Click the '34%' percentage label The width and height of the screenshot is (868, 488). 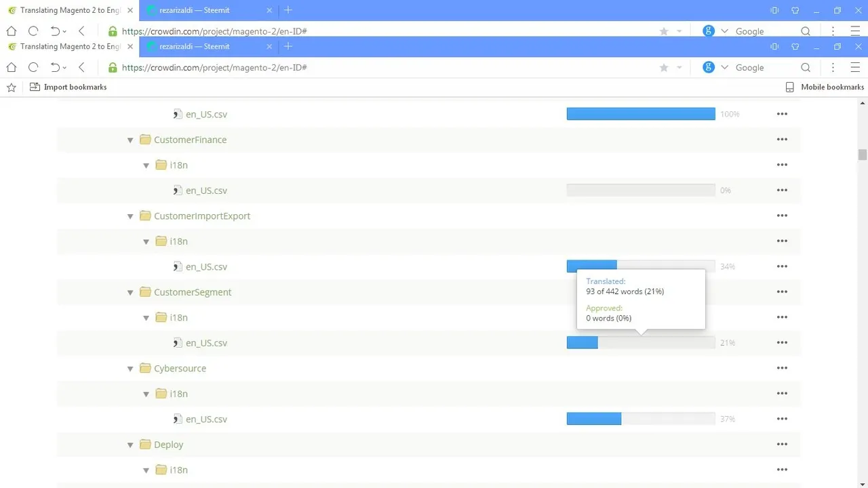(728, 266)
